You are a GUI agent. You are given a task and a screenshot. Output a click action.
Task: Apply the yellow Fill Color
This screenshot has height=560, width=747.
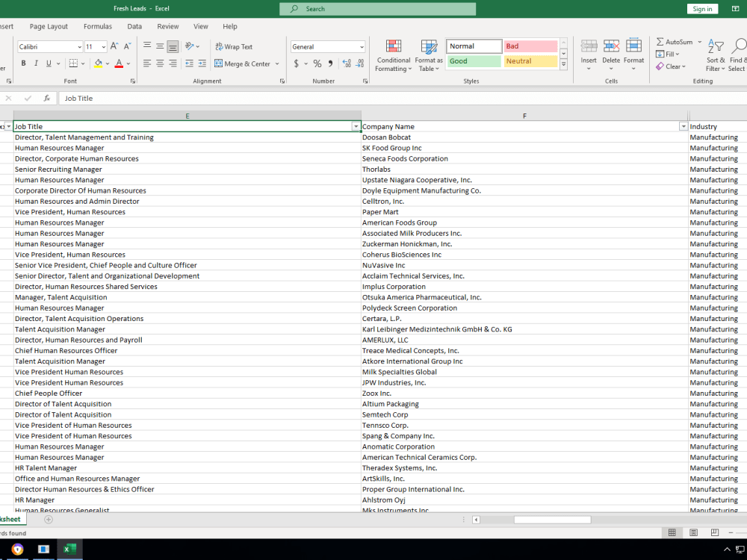(98, 63)
